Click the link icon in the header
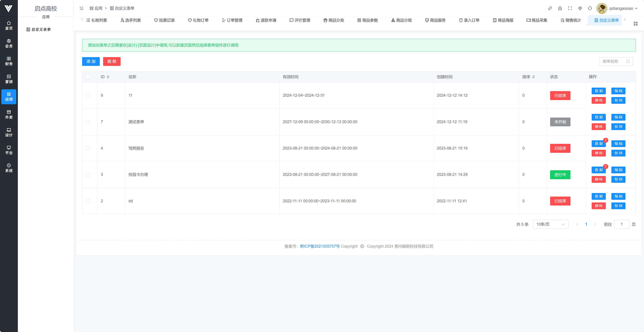Viewport: 644px width, 332px height. click(550, 8)
